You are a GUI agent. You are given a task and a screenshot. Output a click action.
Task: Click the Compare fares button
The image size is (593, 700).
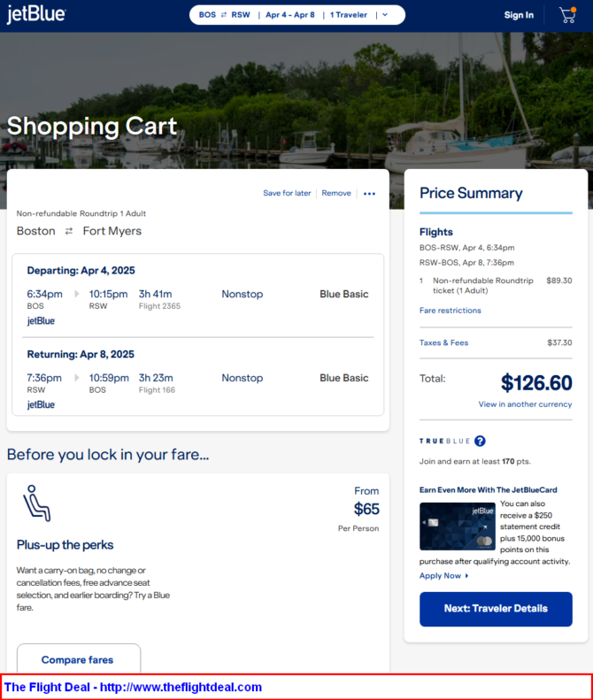tap(79, 659)
